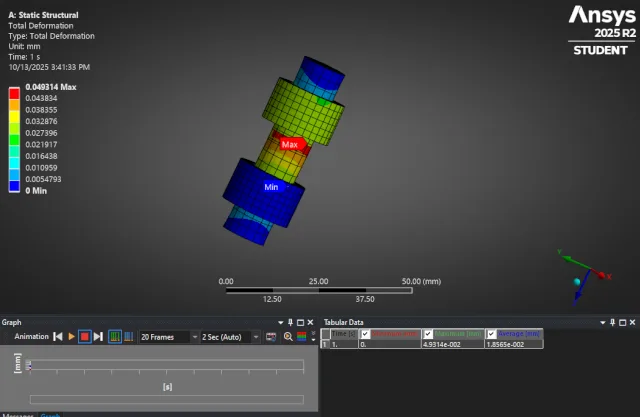The image size is (640, 417).
Task: Click the blue Min probe label
Action: coord(273,187)
